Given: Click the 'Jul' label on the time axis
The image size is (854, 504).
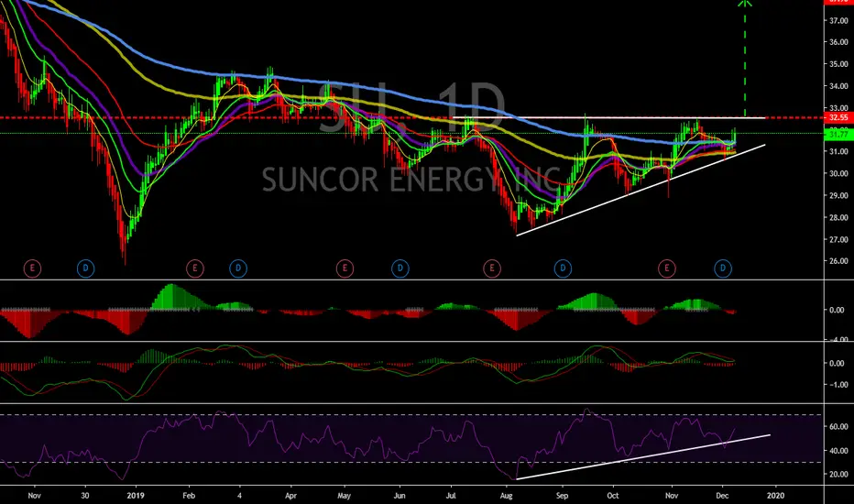Looking at the screenshot, I should [x=451, y=495].
